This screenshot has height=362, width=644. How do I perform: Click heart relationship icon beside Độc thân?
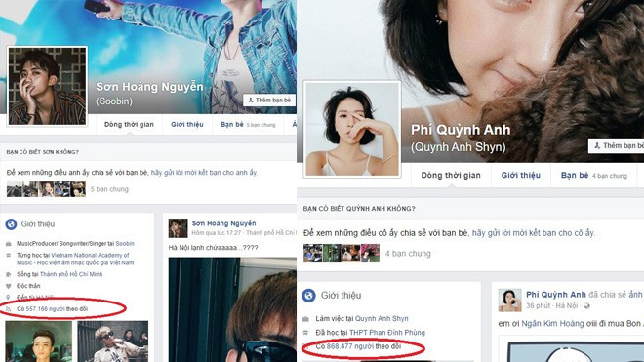pyautogui.click(x=8, y=286)
